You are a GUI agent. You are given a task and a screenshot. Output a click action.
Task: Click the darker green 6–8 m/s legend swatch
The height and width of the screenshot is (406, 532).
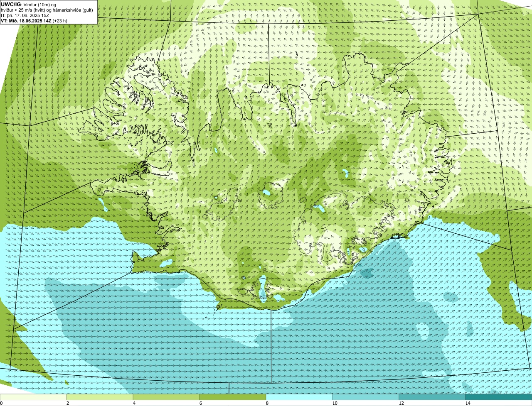(x=233, y=397)
